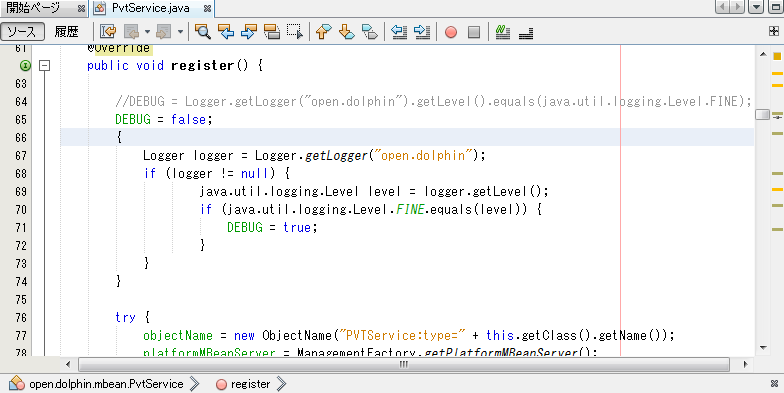
Task: Toggle Bookmark toolbar icon
Action: 370,32
